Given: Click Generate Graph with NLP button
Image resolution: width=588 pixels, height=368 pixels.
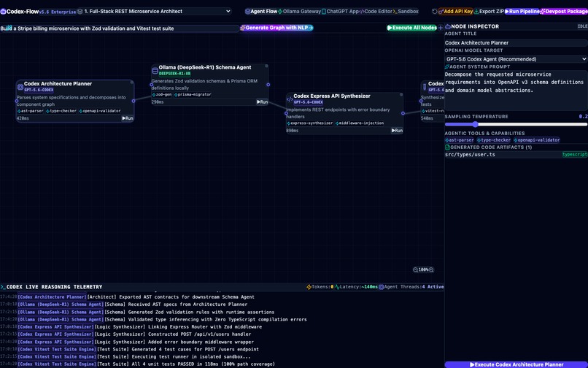Looking at the screenshot, I should (276, 28).
